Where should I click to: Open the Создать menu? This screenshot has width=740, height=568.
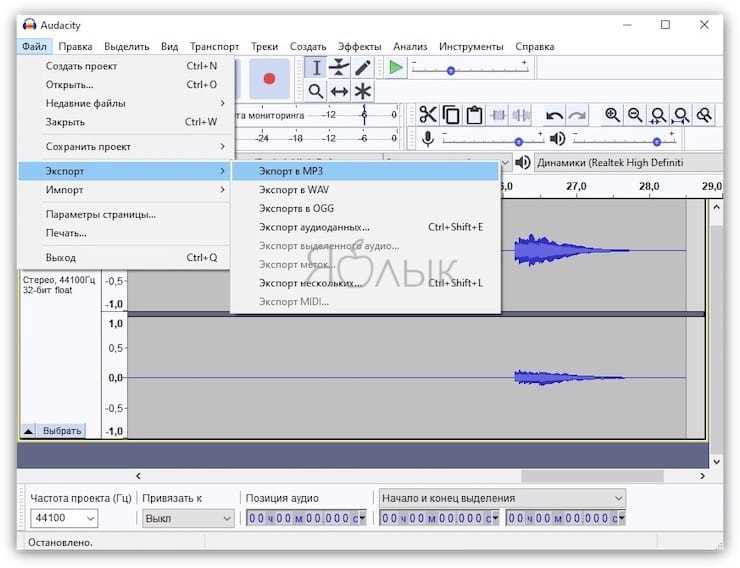(308, 47)
